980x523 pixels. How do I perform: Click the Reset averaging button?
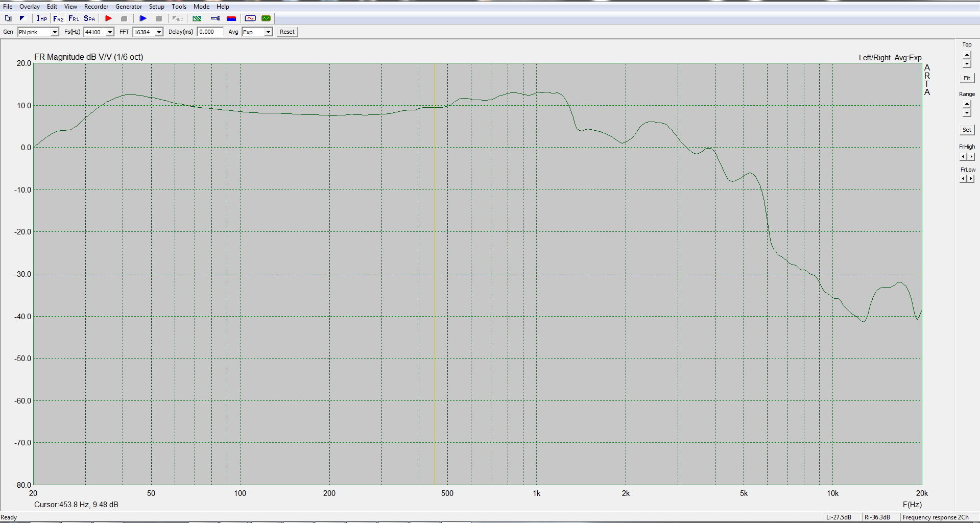(x=287, y=32)
